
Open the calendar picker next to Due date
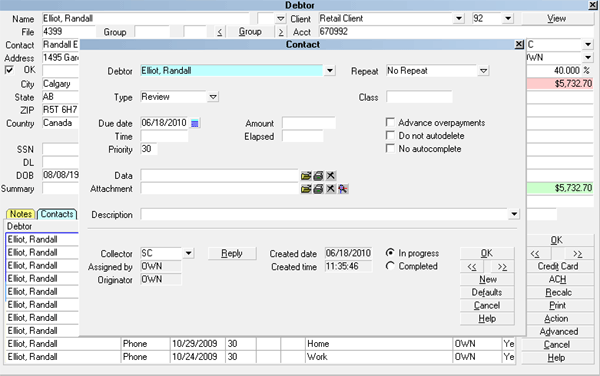pyautogui.click(x=195, y=123)
